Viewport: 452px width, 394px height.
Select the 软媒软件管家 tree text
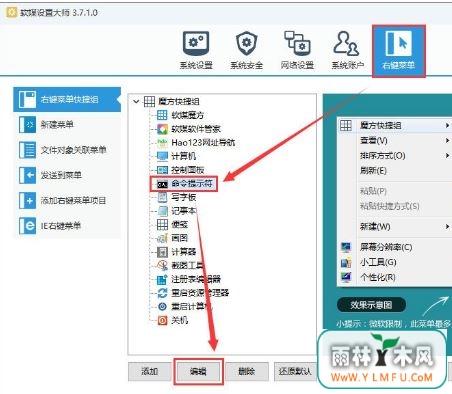196,129
